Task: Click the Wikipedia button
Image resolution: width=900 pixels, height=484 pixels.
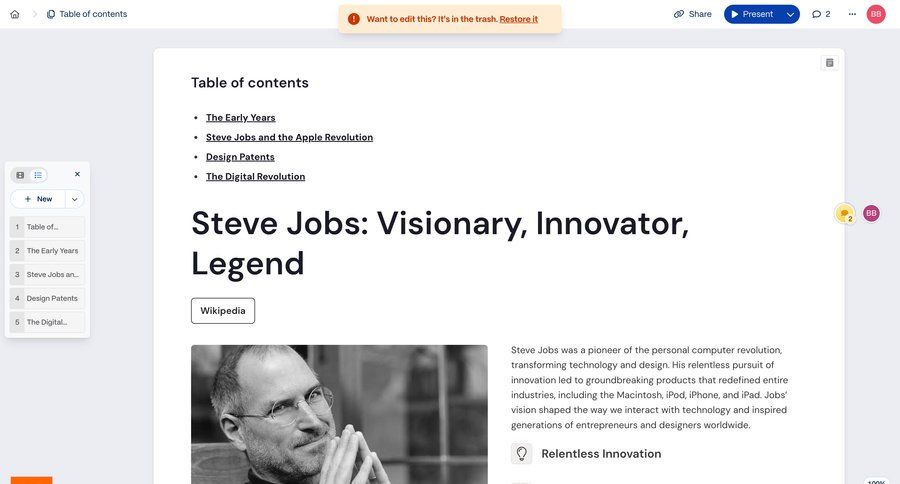Action: click(x=223, y=311)
